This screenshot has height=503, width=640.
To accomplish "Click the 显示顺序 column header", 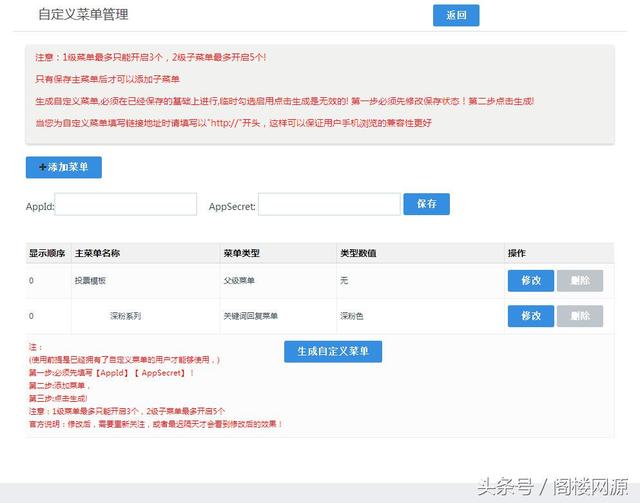I will (47, 254).
